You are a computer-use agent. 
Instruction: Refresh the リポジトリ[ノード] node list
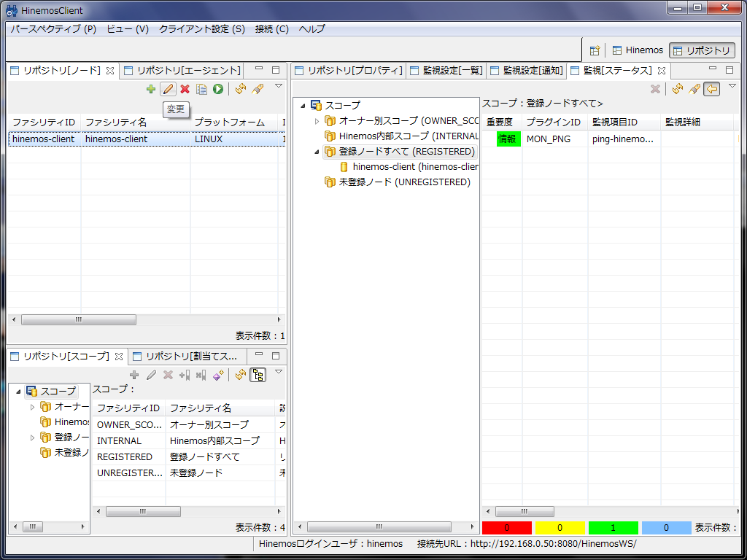point(241,89)
